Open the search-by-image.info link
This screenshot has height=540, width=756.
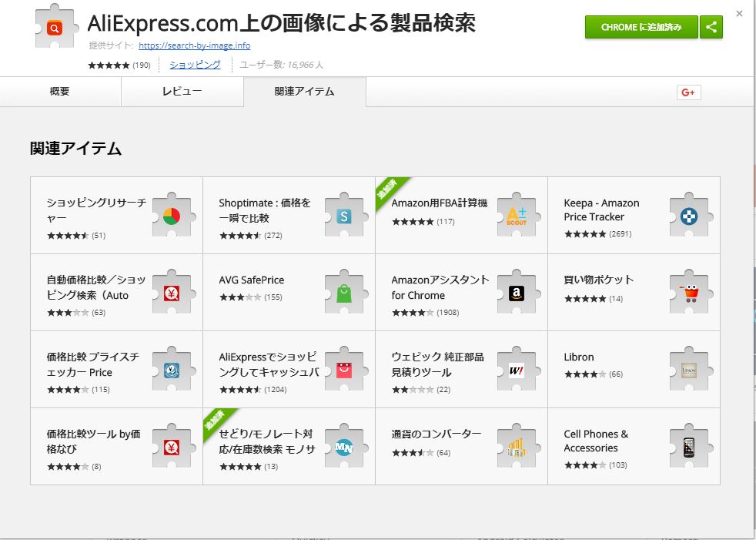(194, 45)
